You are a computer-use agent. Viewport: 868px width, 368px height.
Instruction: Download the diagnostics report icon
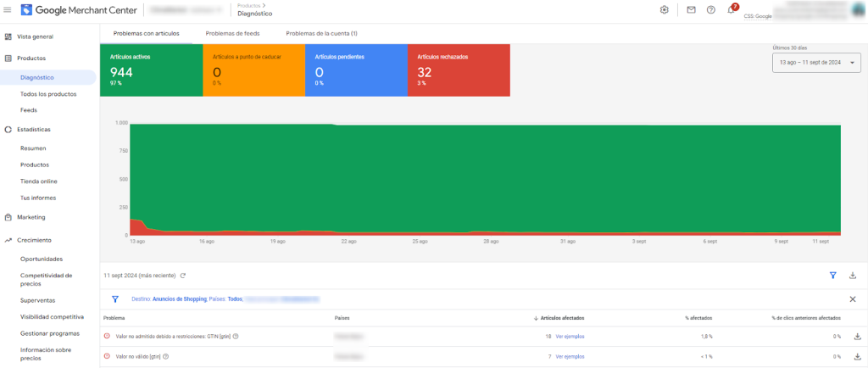click(x=853, y=276)
